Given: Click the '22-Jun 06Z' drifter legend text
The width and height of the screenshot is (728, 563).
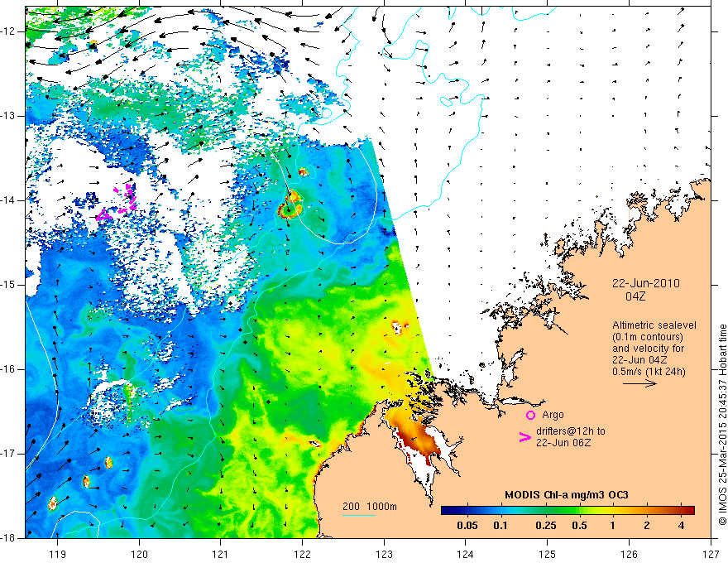Looking at the screenshot, I should tap(563, 443).
